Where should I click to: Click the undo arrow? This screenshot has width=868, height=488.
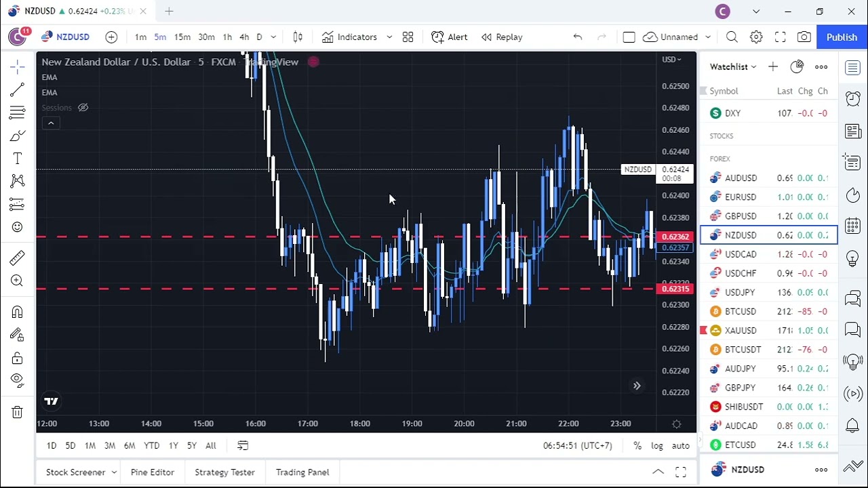[x=577, y=37]
